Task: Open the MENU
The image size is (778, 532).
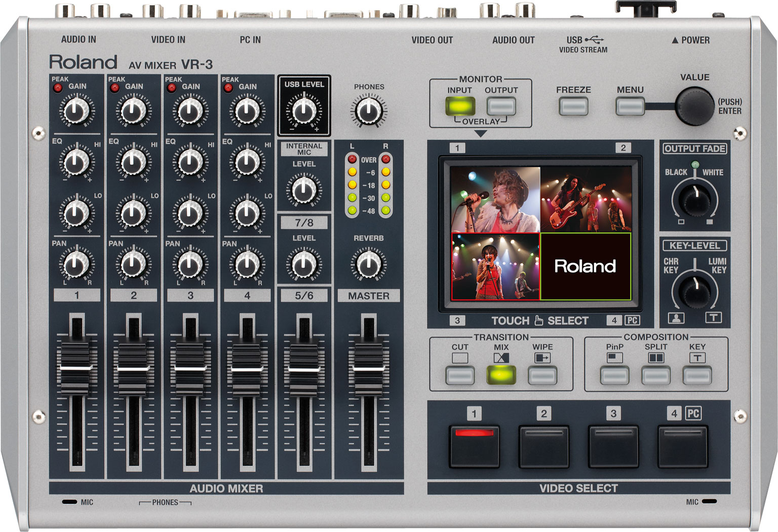Action: click(630, 107)
